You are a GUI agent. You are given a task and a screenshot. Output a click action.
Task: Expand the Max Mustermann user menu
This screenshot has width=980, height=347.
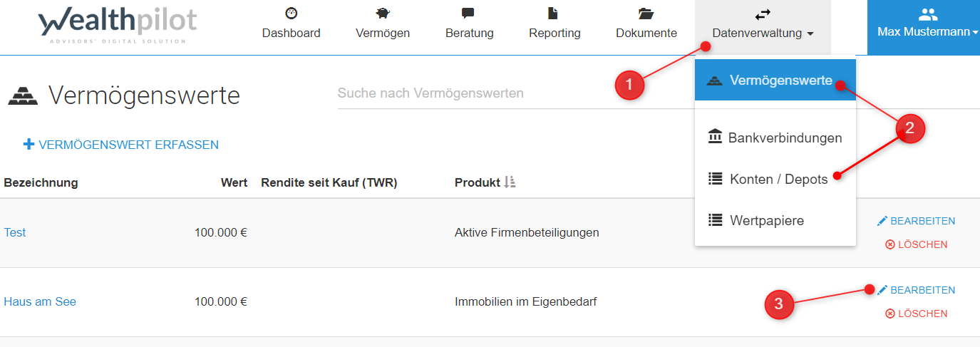click(924, 27)
